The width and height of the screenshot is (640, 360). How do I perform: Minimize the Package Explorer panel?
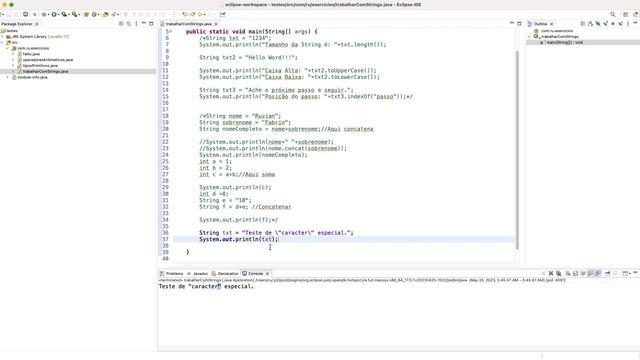pos(144,23)
